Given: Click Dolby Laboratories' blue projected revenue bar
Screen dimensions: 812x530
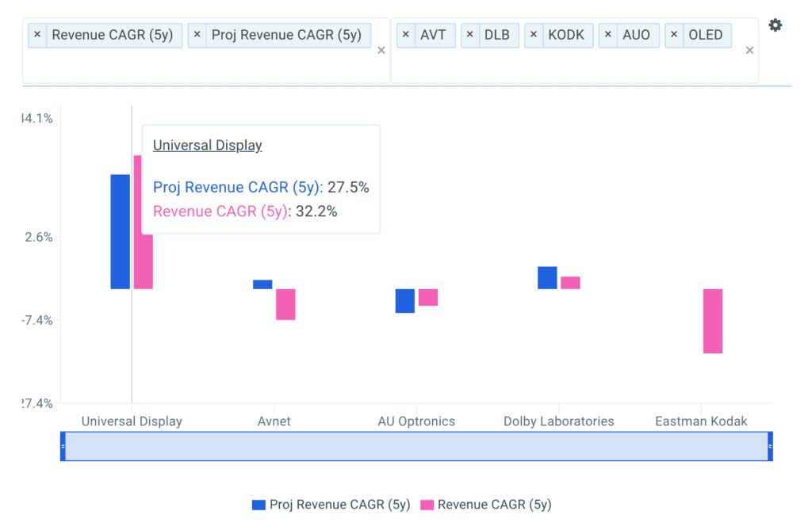Looking at the screenshot, I should [547, 277].
